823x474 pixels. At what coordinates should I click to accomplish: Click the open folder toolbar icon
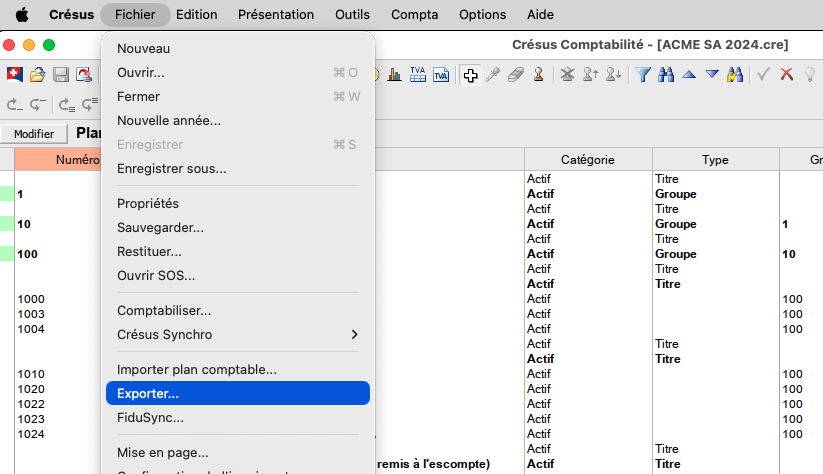pos(37,75)
